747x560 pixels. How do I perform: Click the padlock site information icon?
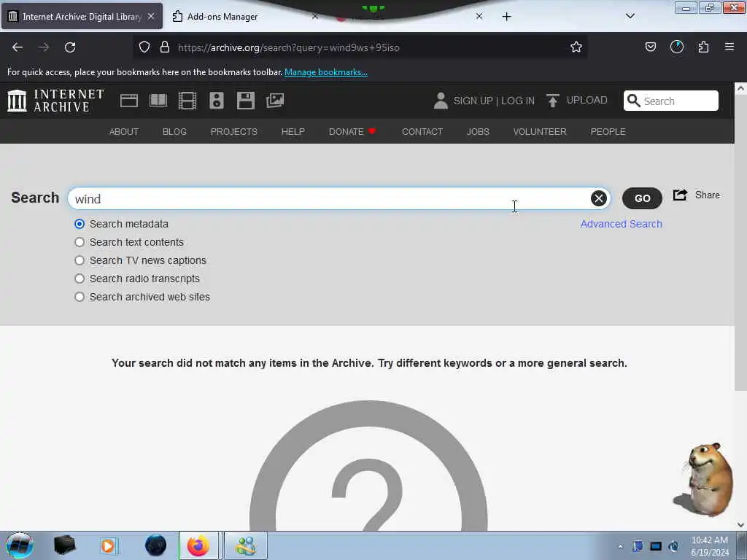point(165,47)
